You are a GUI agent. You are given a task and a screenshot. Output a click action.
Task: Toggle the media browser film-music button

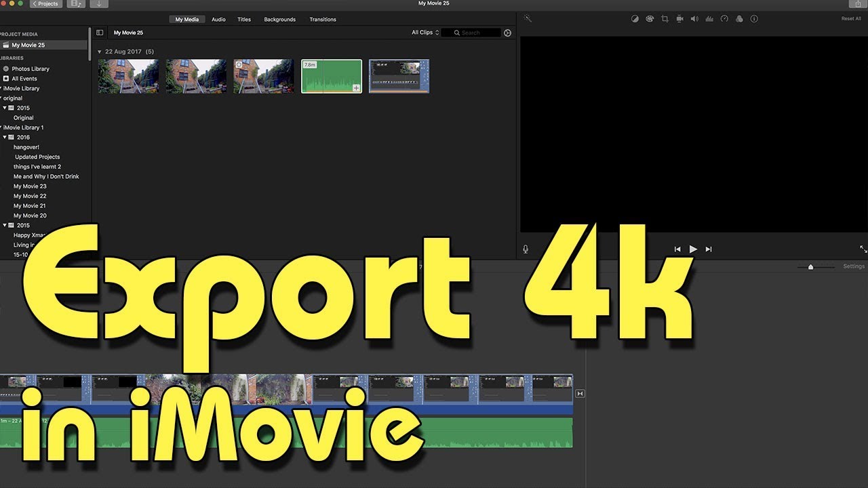pyautogui.click(x=77, y=4)
